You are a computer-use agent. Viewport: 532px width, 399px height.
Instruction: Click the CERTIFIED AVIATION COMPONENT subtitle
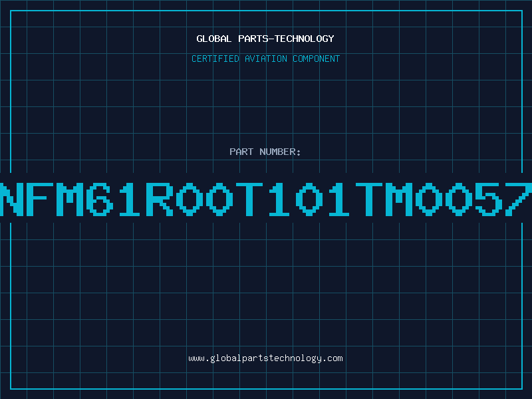coord(265,59)
